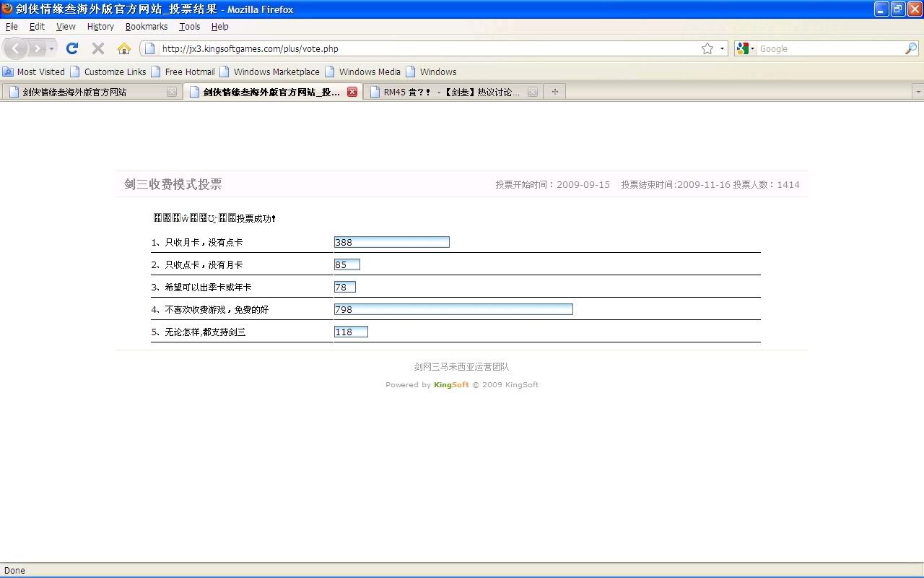924x578 pixels.
Task: Click the Stop loading icon
Action: point(98,48)
